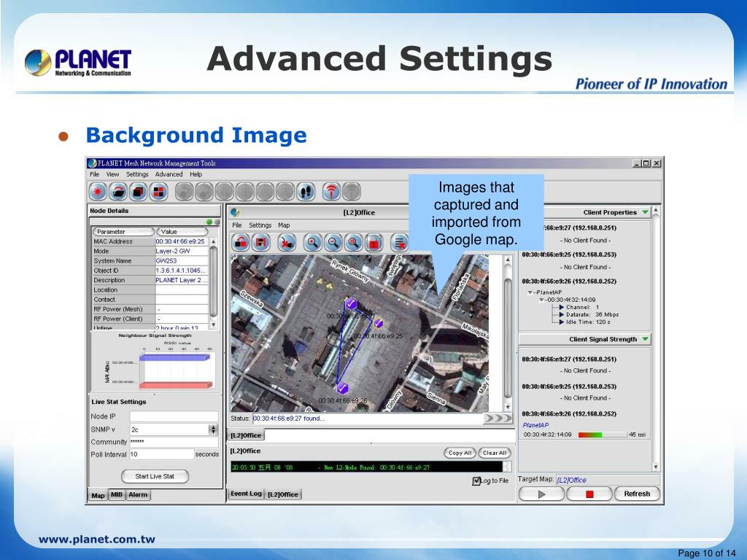The height and width of the screenshot is (560, 747).
Task: Open the main window Settings menu
Action: (x=137, y=174)
